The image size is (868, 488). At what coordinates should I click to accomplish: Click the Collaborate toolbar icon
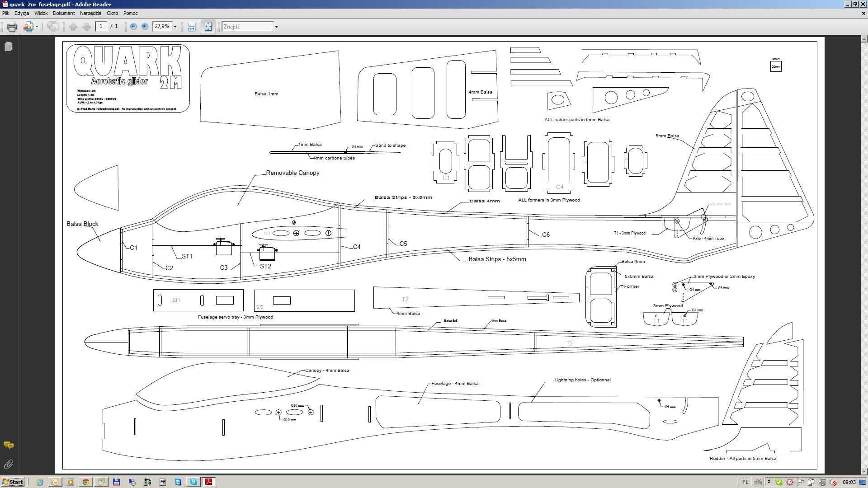[28, 27]
